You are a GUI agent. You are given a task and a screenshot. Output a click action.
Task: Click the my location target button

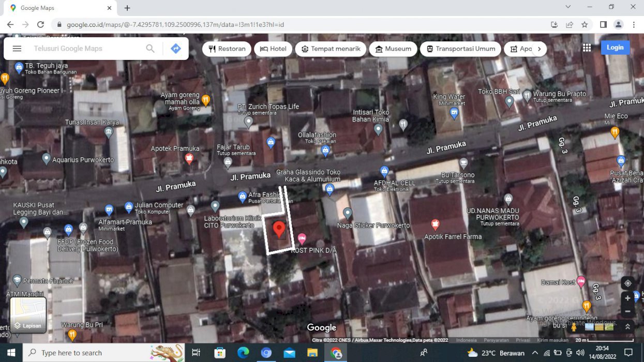click(627, 283)
